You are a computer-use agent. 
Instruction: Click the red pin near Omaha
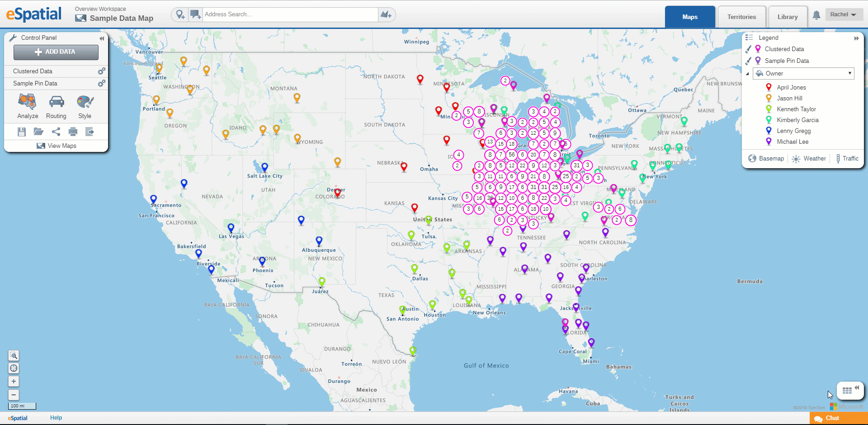[404, 167]
